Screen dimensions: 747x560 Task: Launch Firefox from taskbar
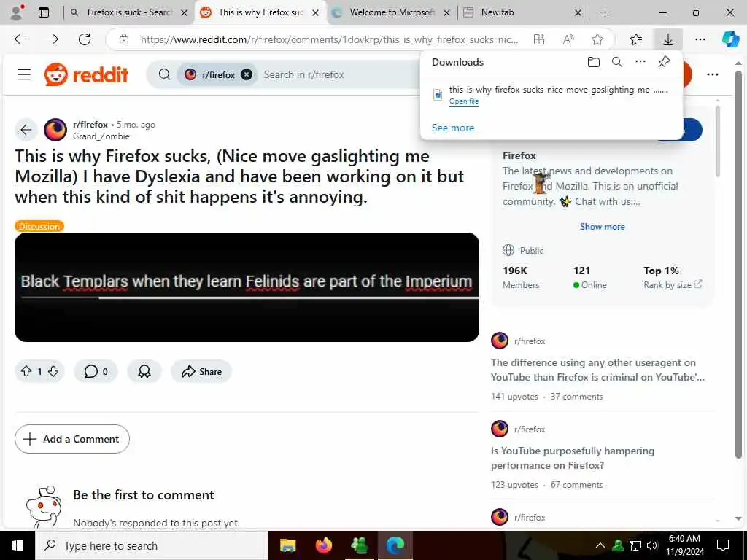pos(323,545)
